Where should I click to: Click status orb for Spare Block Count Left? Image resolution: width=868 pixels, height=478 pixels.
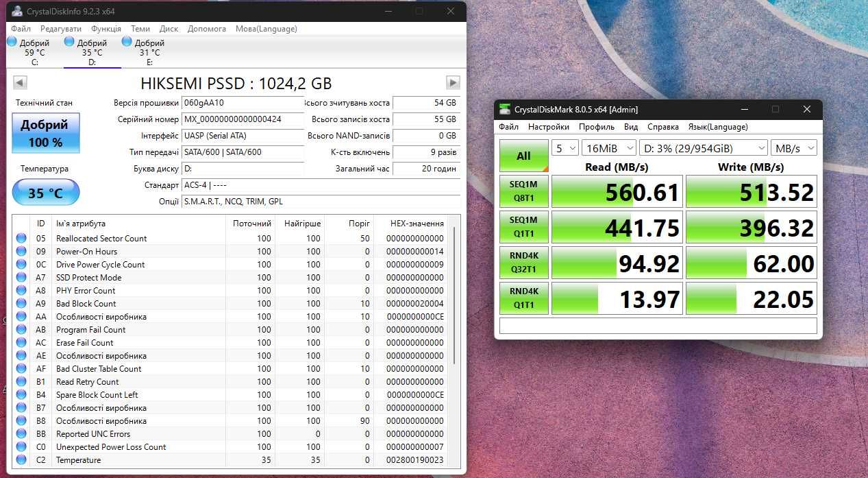point(21,395)
